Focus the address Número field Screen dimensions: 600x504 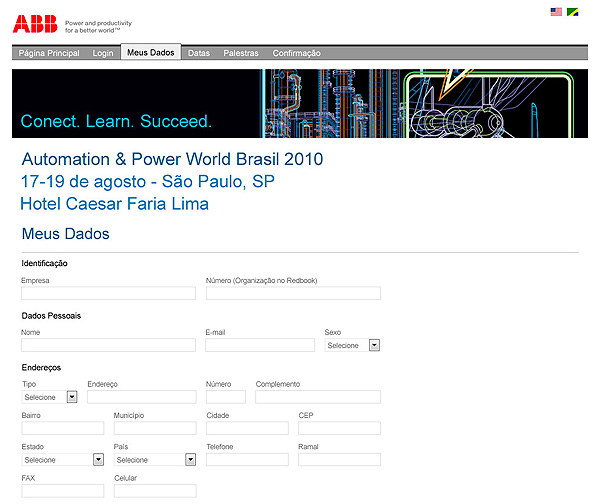pyautogui.click(x=226, y=397)
